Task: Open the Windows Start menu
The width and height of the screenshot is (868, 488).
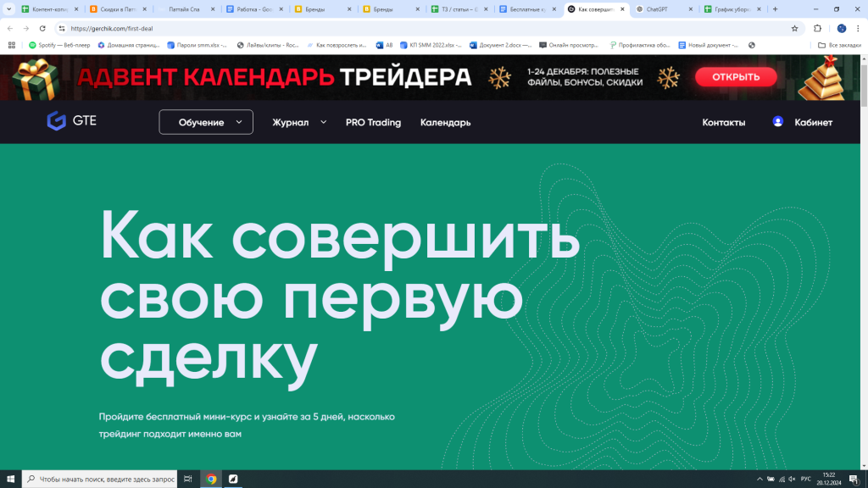Action: 10,480
